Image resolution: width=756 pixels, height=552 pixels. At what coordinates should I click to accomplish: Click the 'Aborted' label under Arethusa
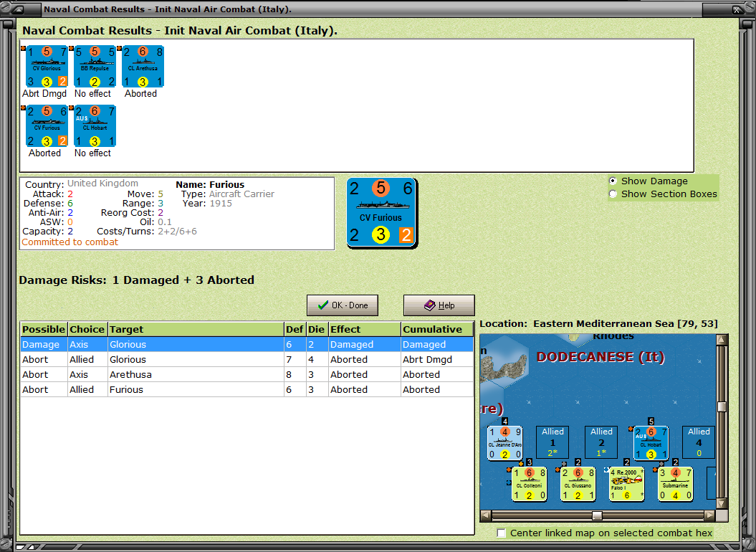point(140,94)
